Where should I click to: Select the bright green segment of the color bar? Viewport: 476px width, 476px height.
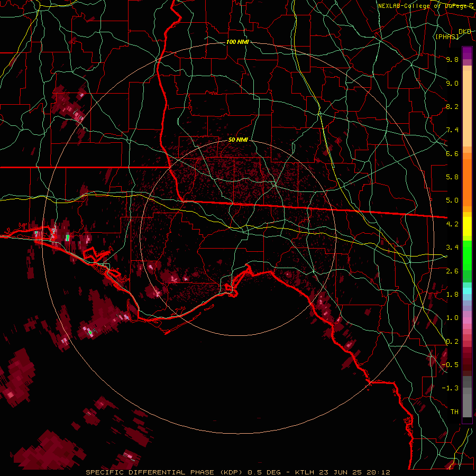point(467,255)
